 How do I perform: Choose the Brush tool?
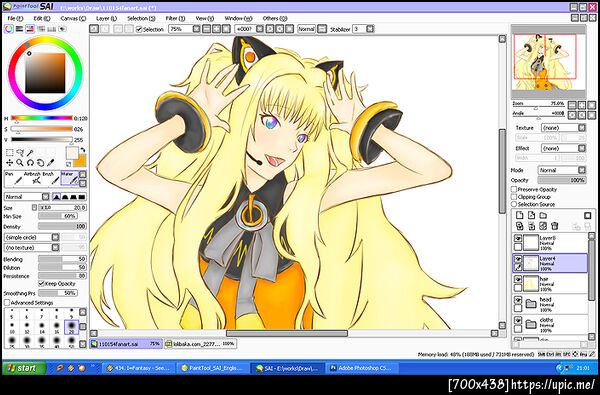51,178
